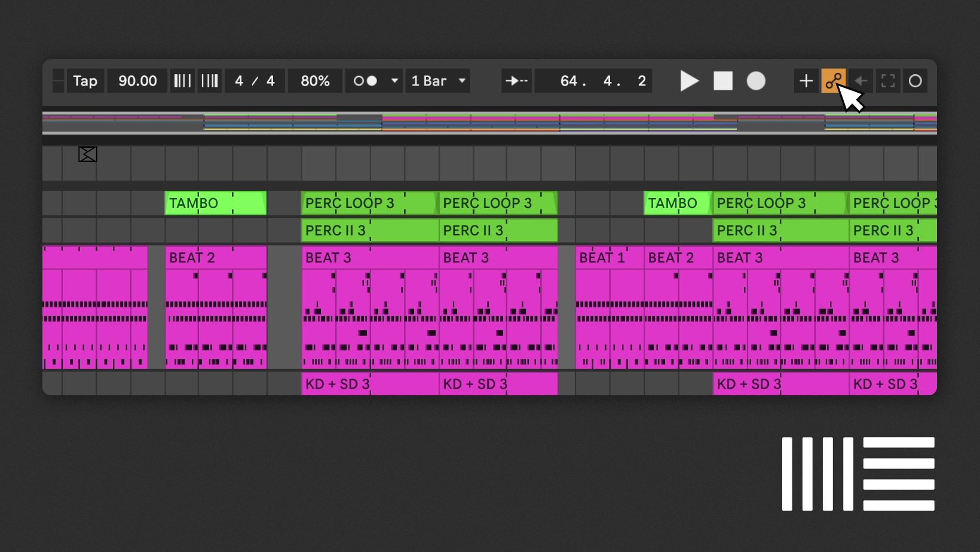Click the Tap tempo button

click(x=85, y=81)
